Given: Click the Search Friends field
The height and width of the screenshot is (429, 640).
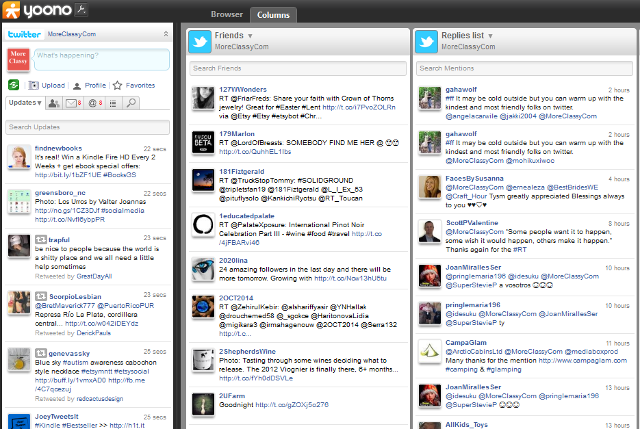Looking at the screenshot, I should click(x=298, y=68).
